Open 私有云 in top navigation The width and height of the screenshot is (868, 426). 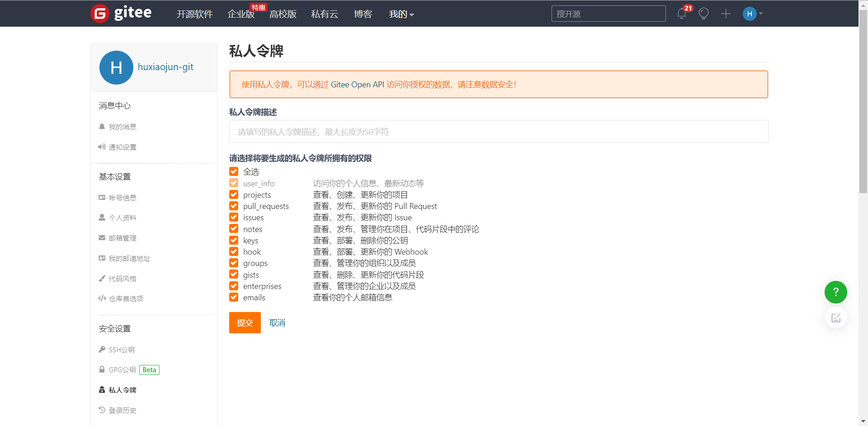point(325,14)
